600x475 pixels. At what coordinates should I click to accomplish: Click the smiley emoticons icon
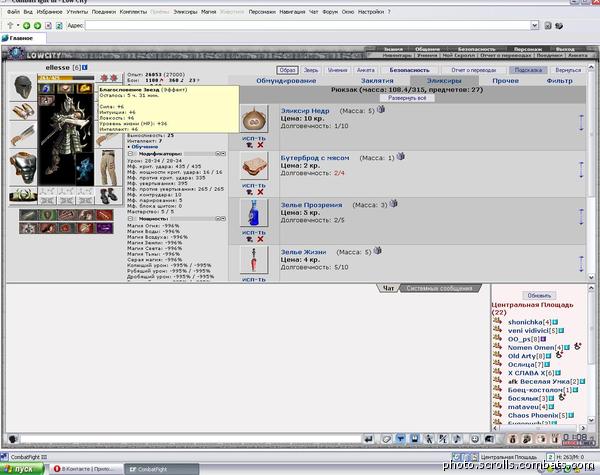(475, 439)
